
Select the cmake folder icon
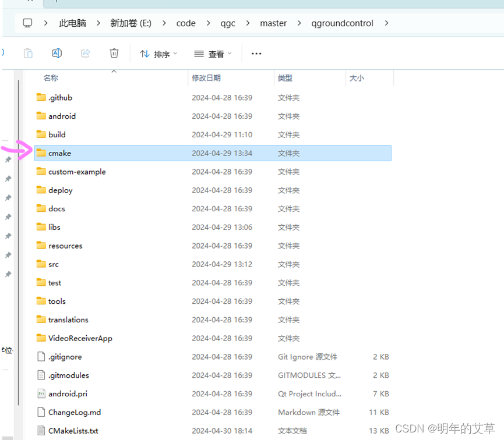tap(41, 153)
